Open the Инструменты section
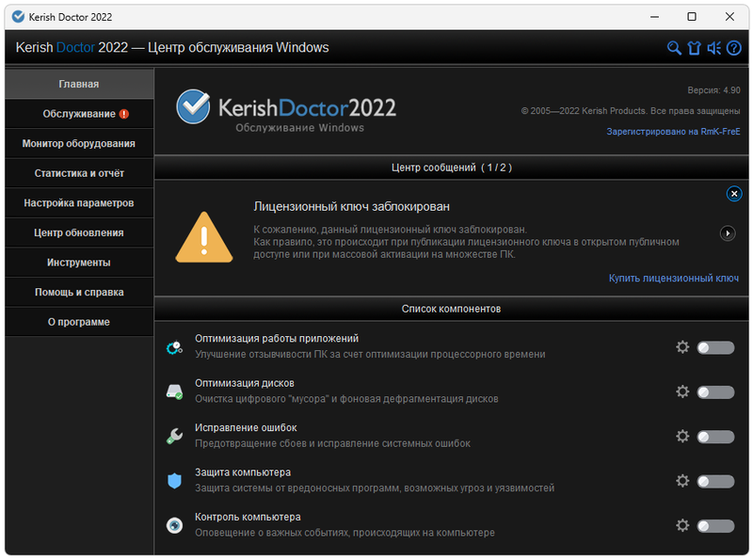Viewport: 753px width, 560px height. click(79, 263)
